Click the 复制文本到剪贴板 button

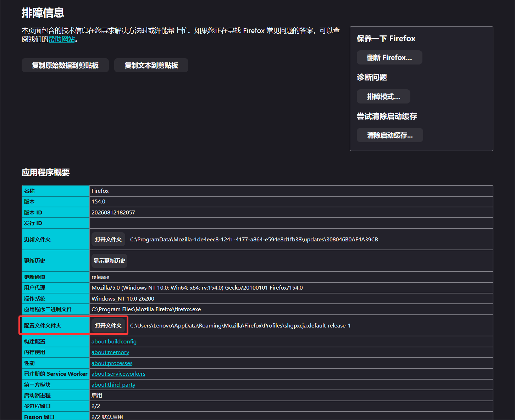(x=151, y=65)
